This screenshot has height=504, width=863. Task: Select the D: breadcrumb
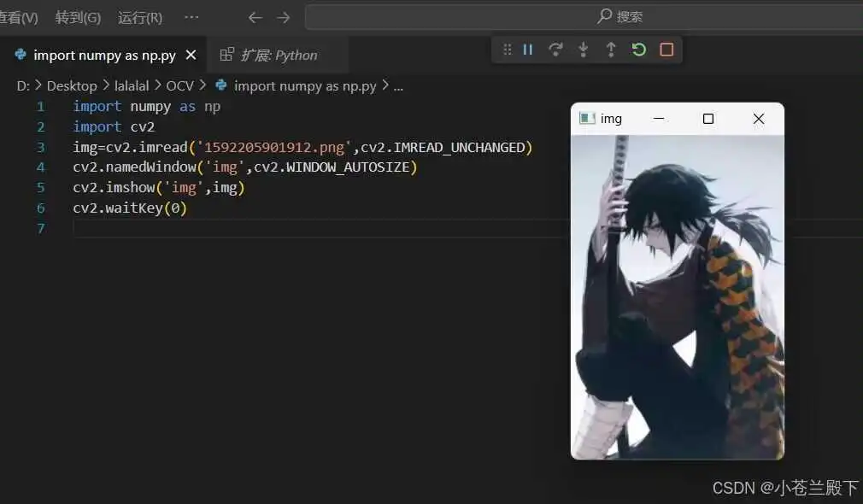click(23, 86)
